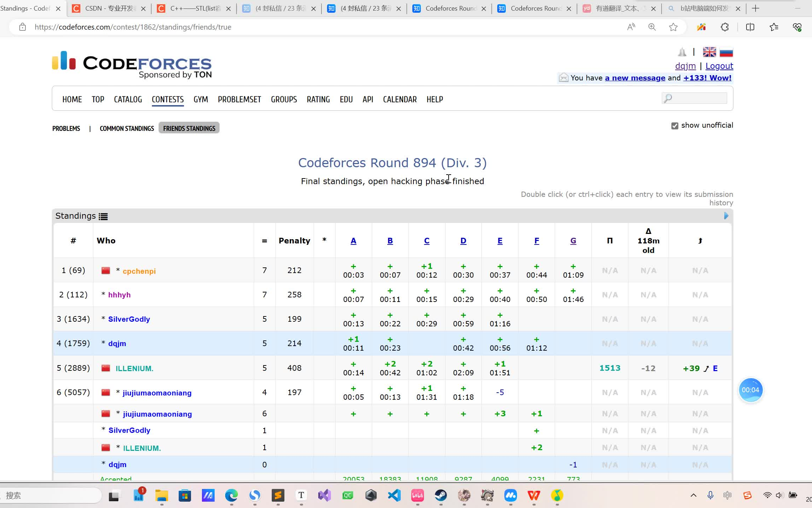This screenshot has height=508, width=812.
Task: Open the favorites list icon
Action: point(774,27)
